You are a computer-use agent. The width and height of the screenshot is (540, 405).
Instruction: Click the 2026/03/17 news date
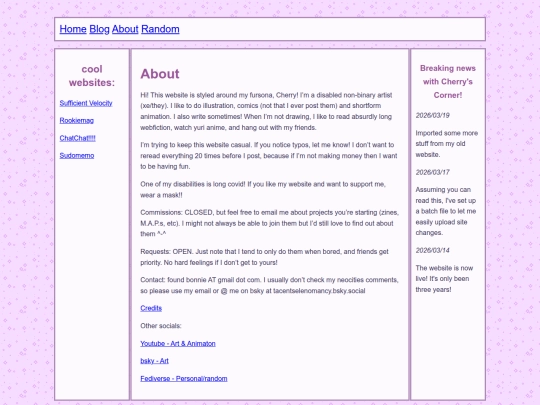tap(433, 172)
